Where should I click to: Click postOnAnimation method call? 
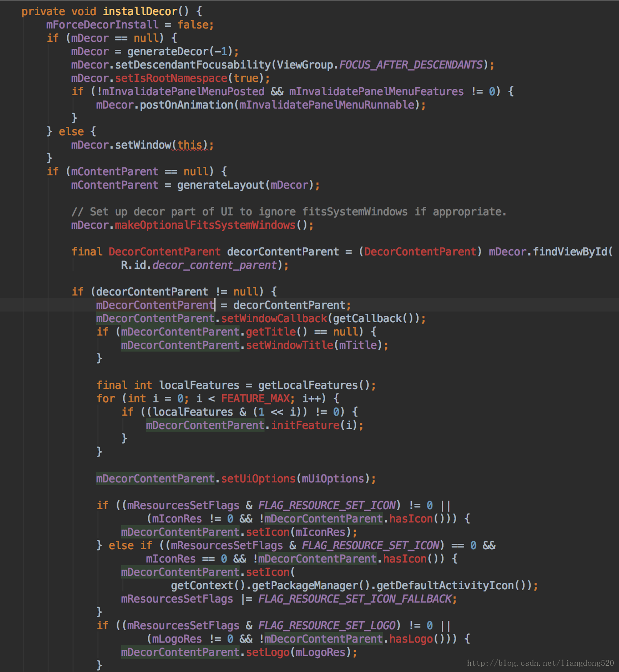point(187,105)
